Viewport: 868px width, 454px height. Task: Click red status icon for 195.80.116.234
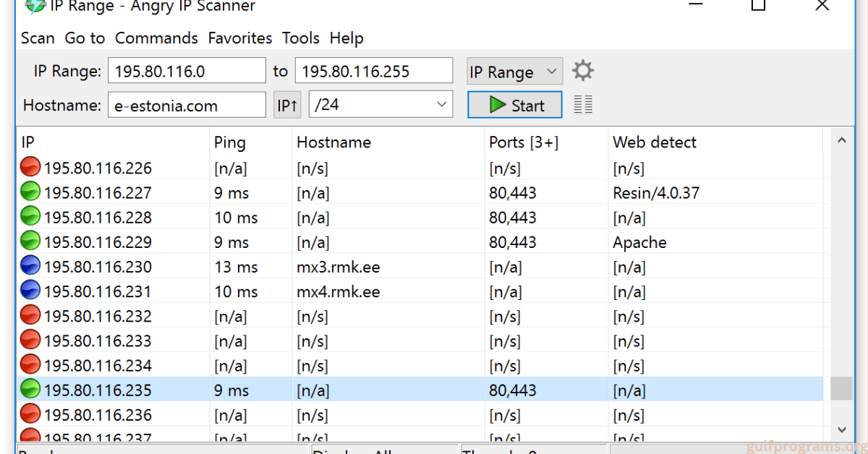[x=30, y=366]
